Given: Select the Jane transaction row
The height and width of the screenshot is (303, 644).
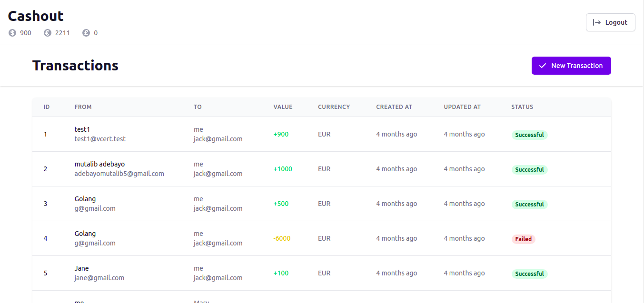Looking at the screenshot, I should [x=321, y=273].
